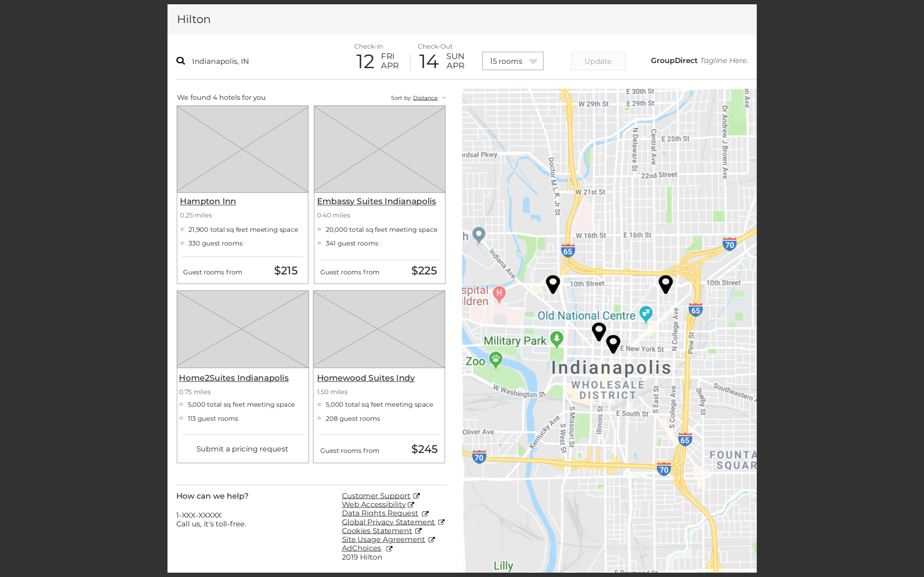This screenshot has width=924, height=577.
Task: Click the hospital H marker on map
Action: pyautogui.click(x=499, y=294)
